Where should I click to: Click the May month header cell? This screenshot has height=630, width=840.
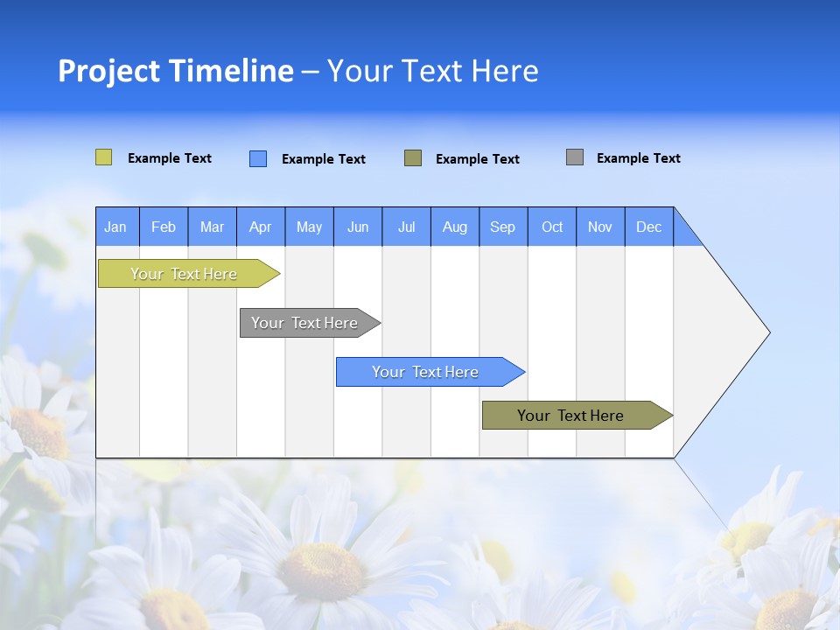(x=309, y=227)
